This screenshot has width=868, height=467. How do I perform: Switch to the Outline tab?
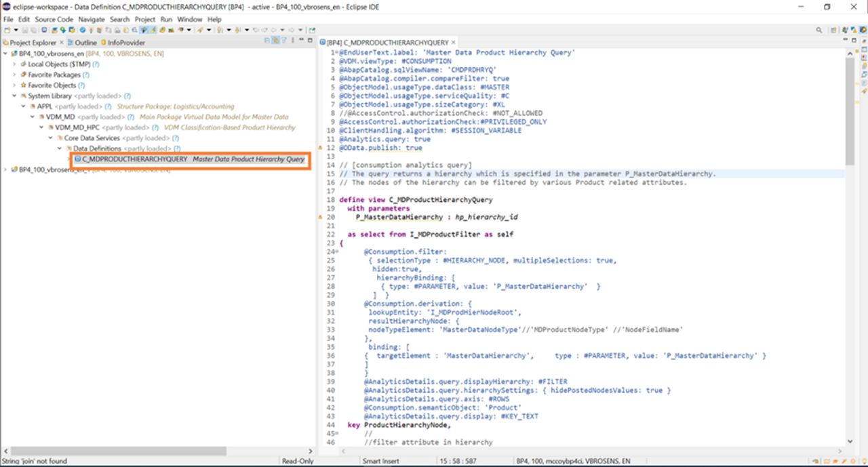81,43
